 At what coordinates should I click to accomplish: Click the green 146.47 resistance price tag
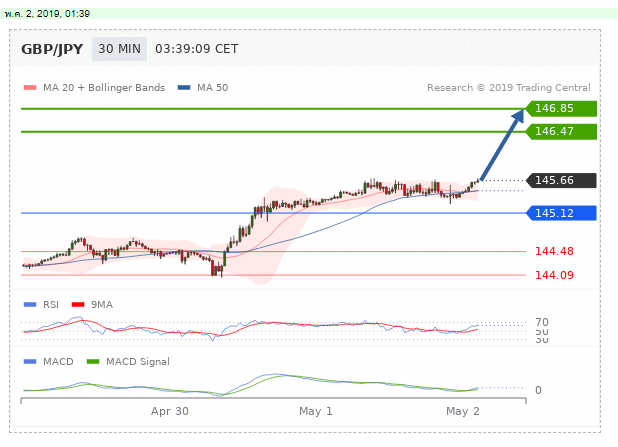(x=563, y=131)
